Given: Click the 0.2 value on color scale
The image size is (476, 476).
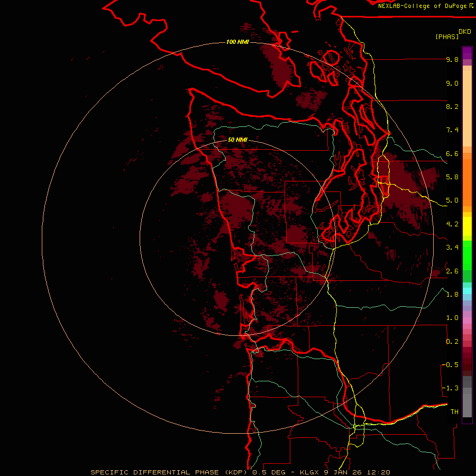Looking at the screenshot, I should (452, 342).
